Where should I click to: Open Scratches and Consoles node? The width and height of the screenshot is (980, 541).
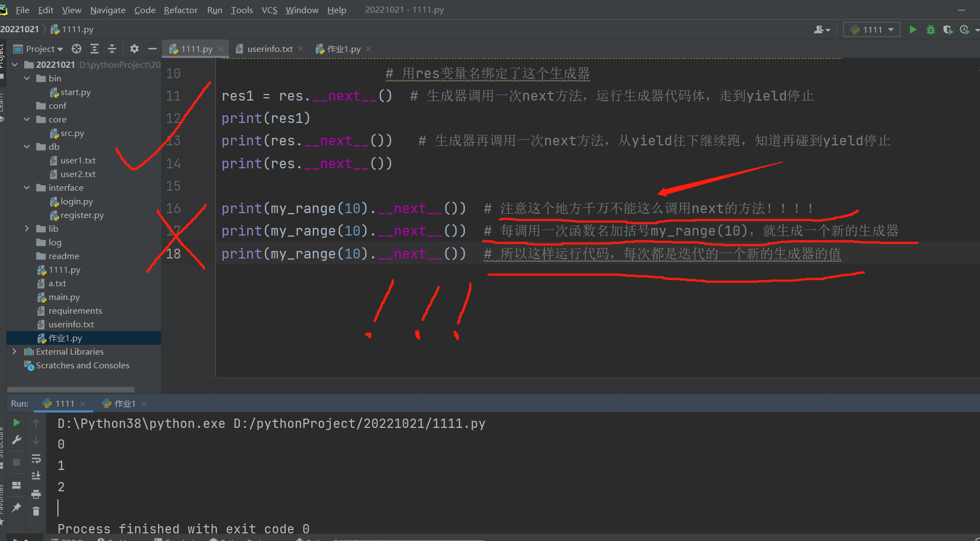pyautogui.click(x=83, y=365)
